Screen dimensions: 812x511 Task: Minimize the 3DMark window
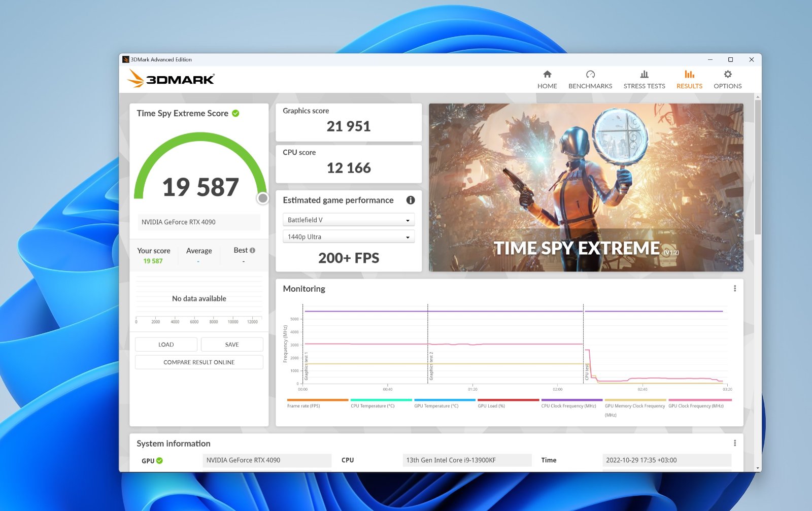[x=710, y=59]
